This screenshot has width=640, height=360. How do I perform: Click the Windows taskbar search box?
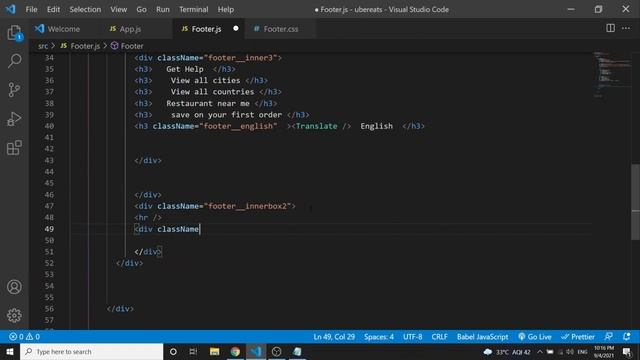pos(91,351)
